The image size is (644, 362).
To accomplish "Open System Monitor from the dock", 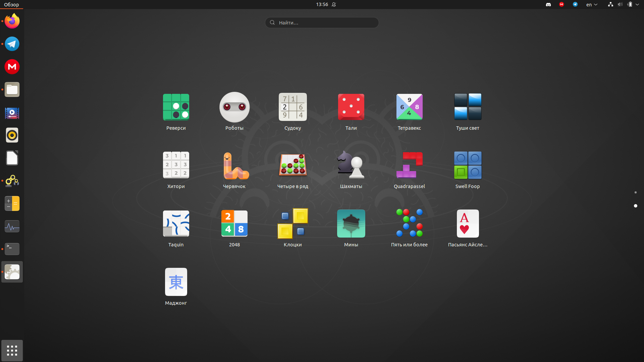I will [x=12, y=226].
